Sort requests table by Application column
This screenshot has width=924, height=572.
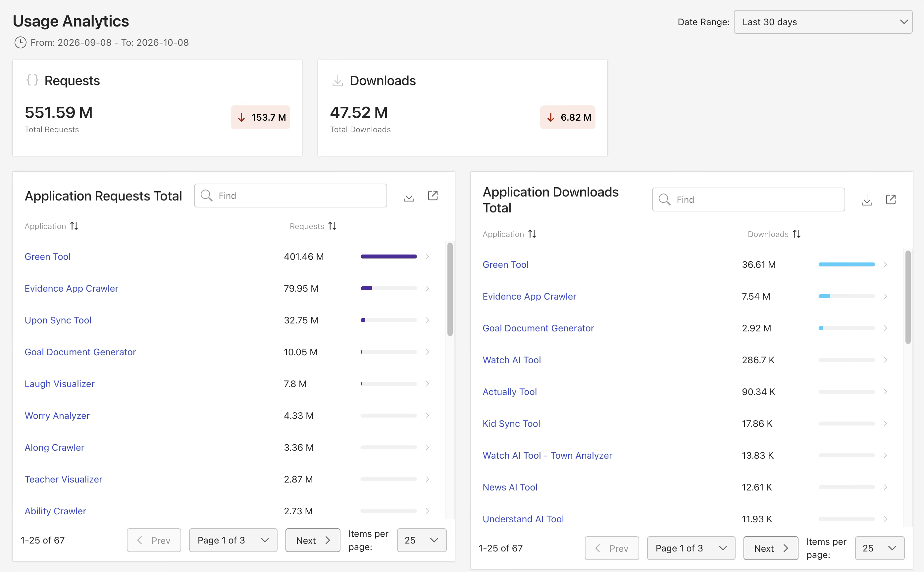click(x=74, y=226)
